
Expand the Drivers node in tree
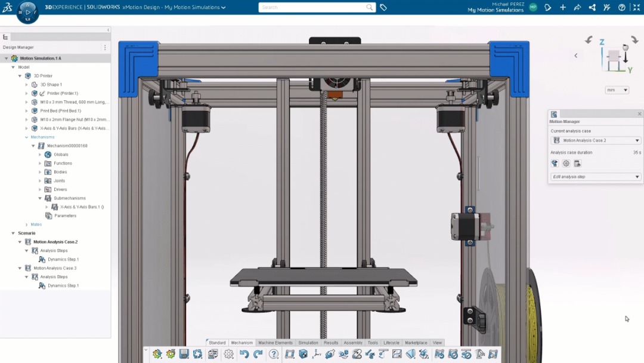click(40, 189)
